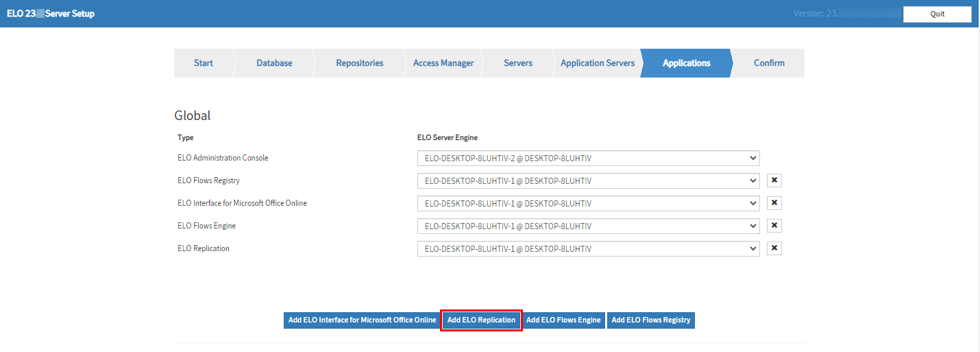The height and width of the screenshot is (352, 980).
Task: Click the Type column header
Action: pos(185,138)
